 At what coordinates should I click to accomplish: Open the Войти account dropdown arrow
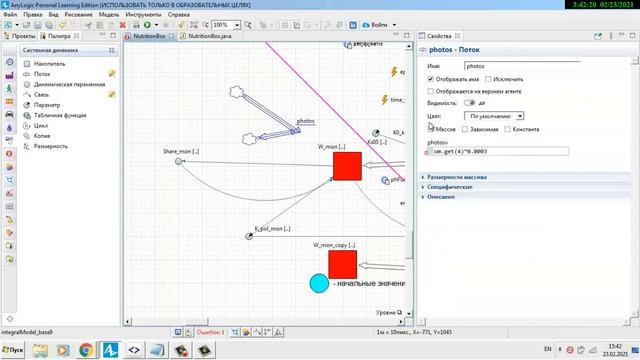[394, 25]
